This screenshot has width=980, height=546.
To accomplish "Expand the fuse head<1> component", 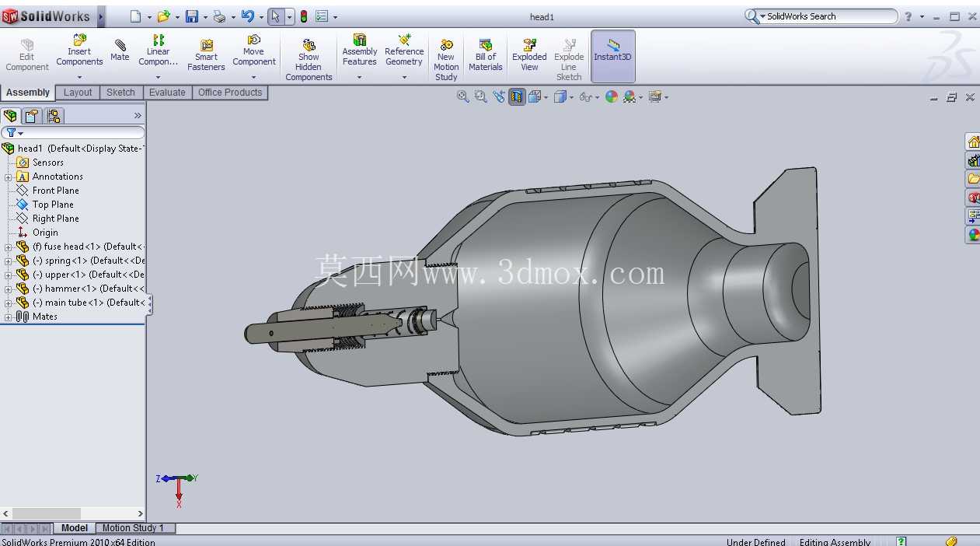I will tap(8, 247).
